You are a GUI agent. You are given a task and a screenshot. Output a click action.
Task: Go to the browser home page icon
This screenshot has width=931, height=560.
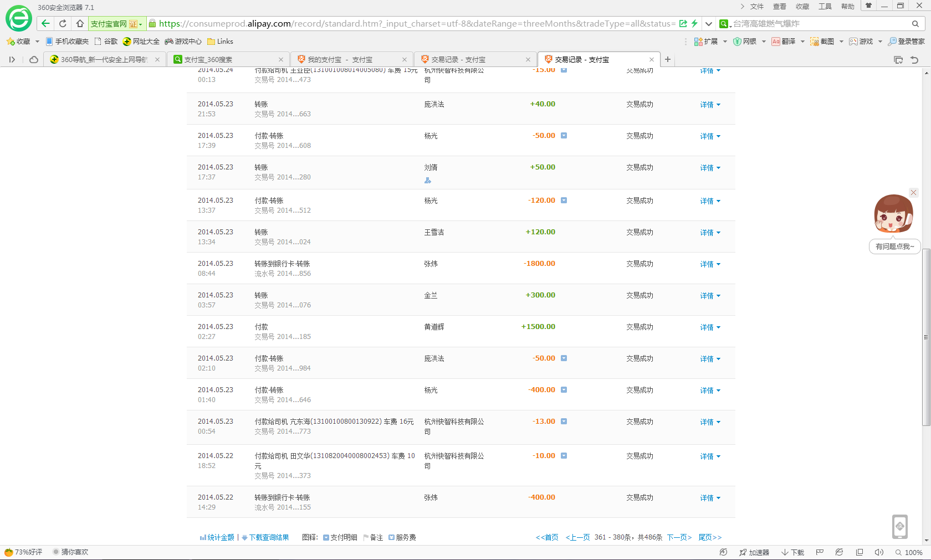pyautogui.click(x=80, y=23)
